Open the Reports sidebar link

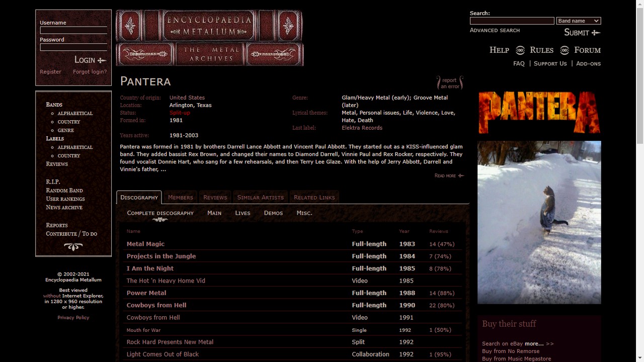tap(57, 225)
